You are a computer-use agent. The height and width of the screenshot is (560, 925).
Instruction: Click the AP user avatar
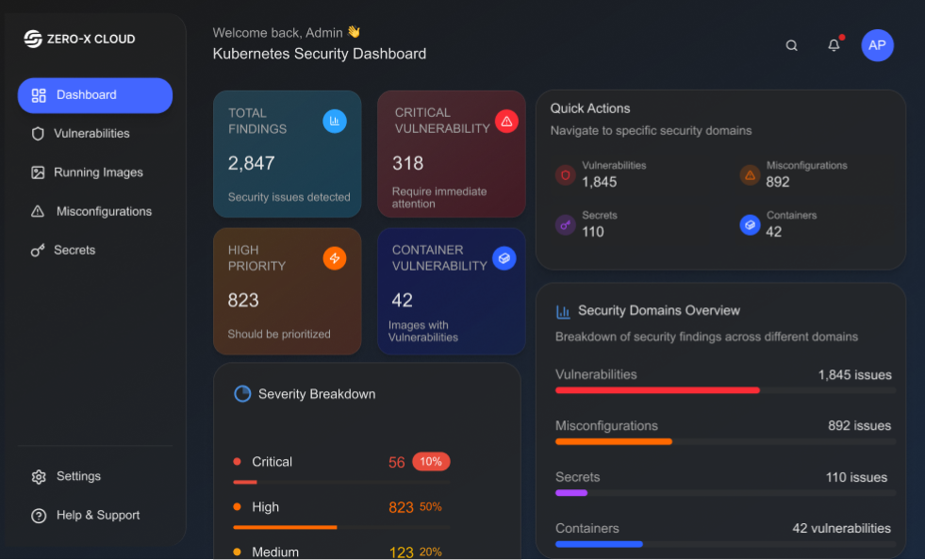coord(877,45)
